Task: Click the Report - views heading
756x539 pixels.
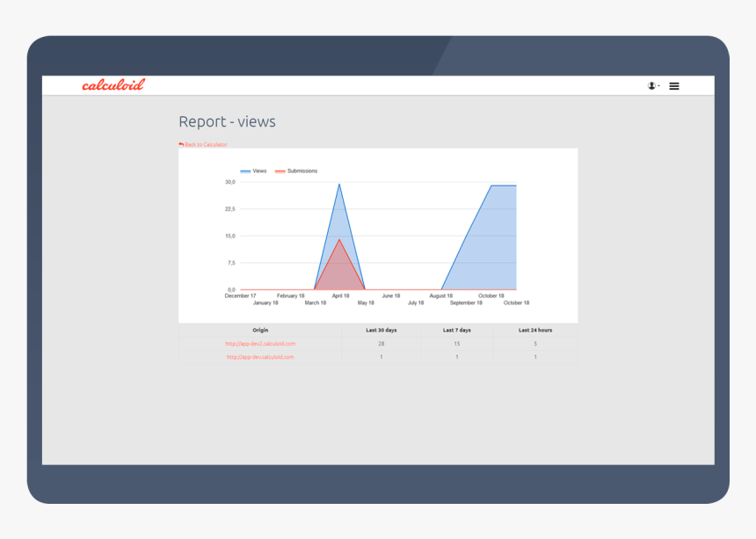Action: pyautogui.click(x=227, y=121)
